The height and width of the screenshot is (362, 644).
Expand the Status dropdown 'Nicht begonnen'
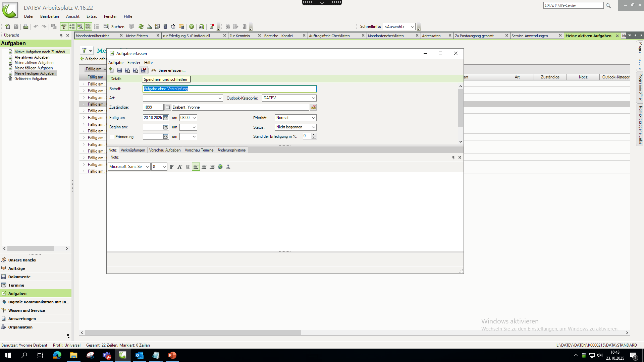313,127
